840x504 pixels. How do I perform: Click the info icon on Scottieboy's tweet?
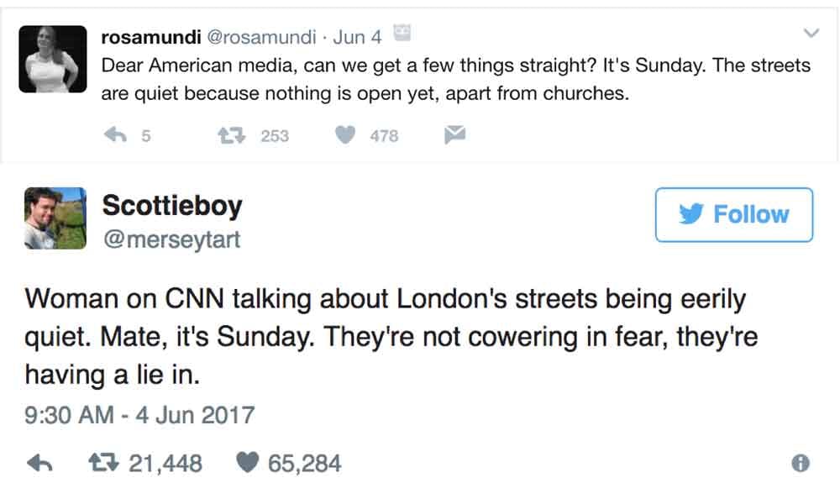(801, 463)
